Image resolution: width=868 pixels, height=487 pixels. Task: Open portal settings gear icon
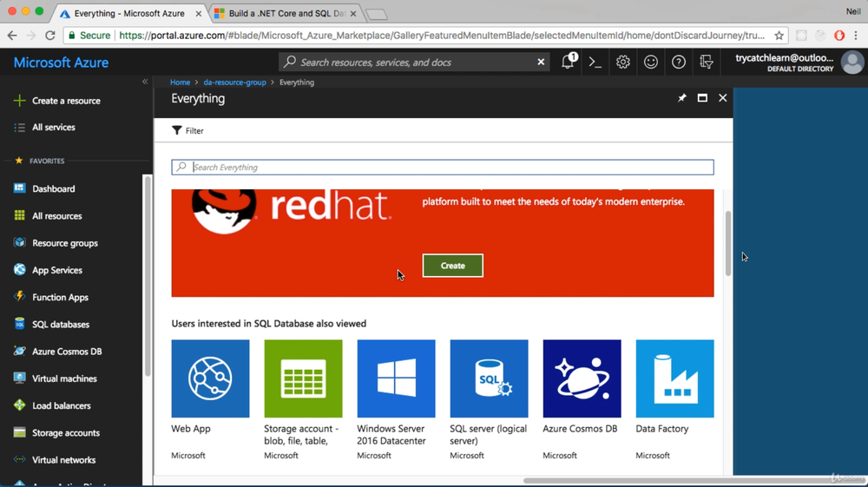622,62
